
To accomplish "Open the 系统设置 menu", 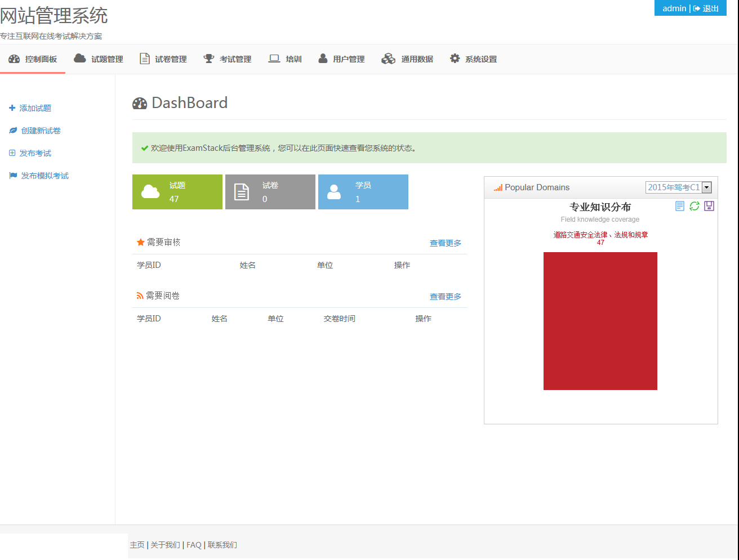I will (x=473, y=59).
